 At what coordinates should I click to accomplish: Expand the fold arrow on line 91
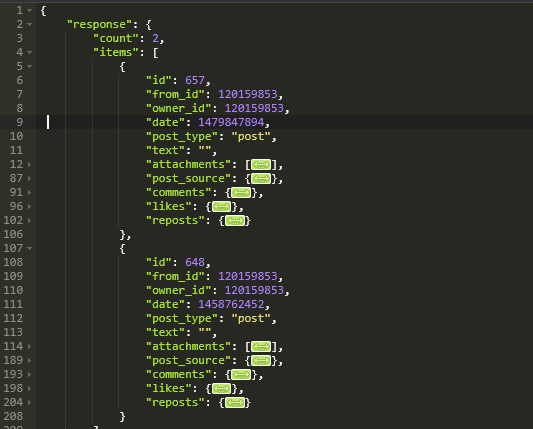coord(30,192)
